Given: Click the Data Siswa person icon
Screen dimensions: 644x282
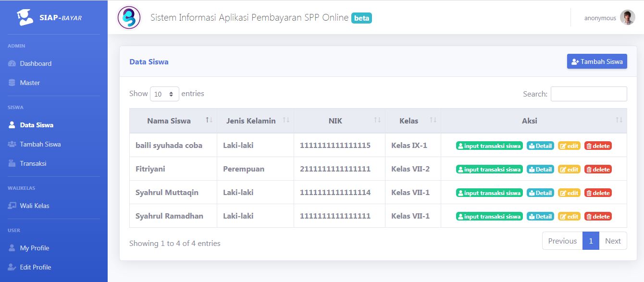Looking at the screenshot, I should pos(12,124).
